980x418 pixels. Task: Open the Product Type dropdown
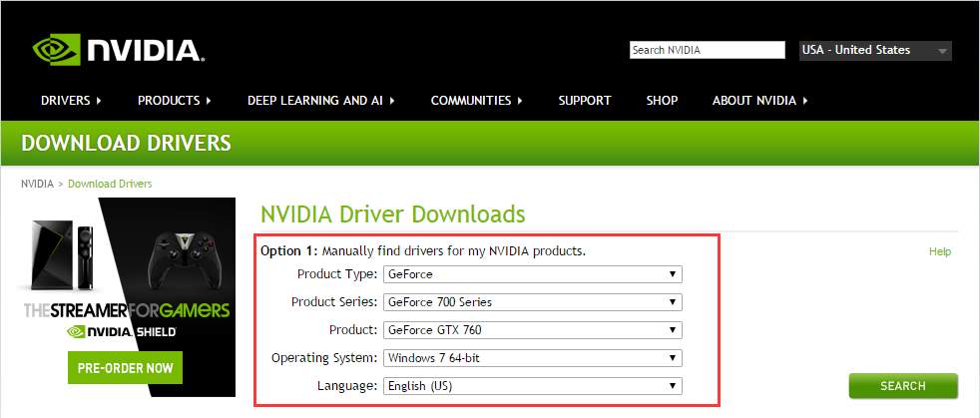532,274
